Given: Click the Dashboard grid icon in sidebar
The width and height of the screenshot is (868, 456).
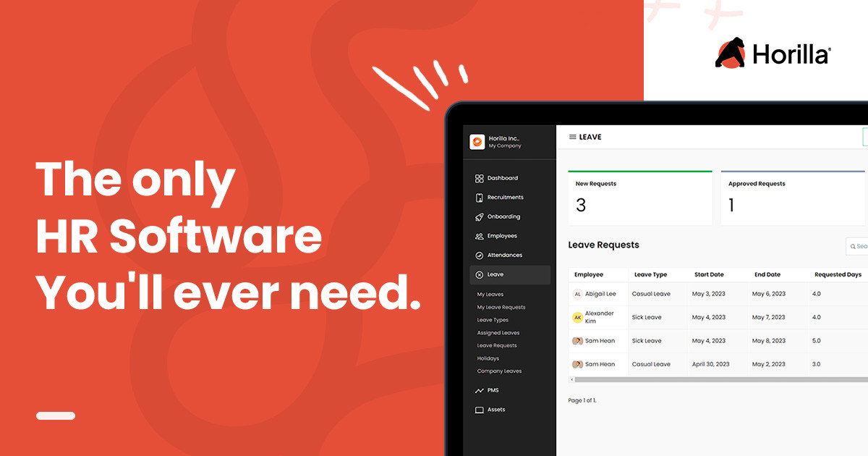Looking at the screenshot, I should pos(479,178).
